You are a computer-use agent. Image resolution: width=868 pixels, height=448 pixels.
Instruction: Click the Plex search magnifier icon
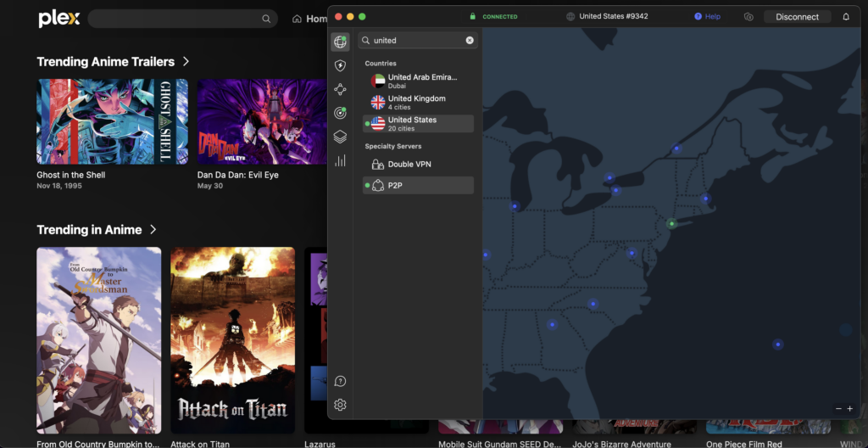pyautogui.click(x=266, y=19)
